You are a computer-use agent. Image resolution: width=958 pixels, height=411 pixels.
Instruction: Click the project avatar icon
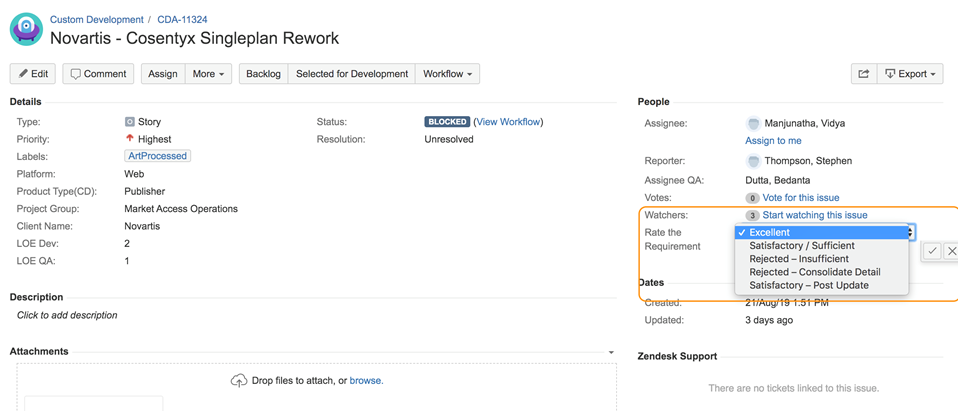click(26, 29)
